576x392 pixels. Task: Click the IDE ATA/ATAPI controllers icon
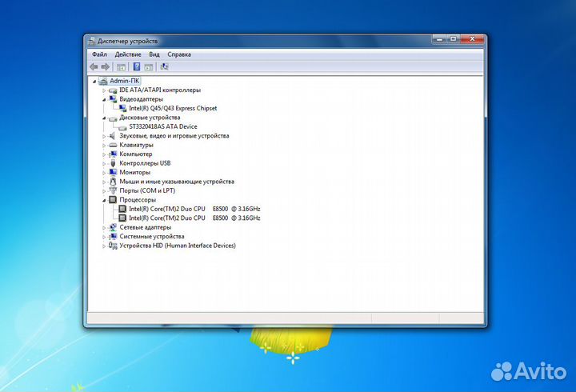113,90
